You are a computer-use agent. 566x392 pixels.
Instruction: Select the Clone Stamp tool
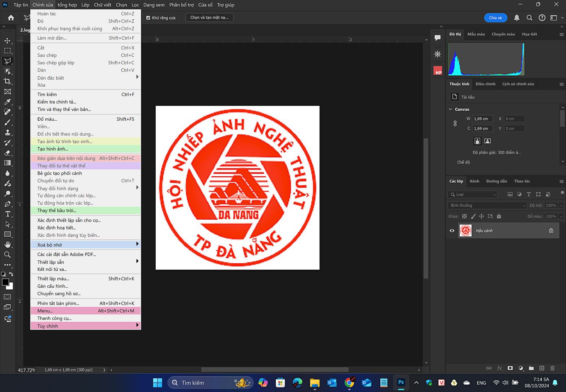[7, 133]
